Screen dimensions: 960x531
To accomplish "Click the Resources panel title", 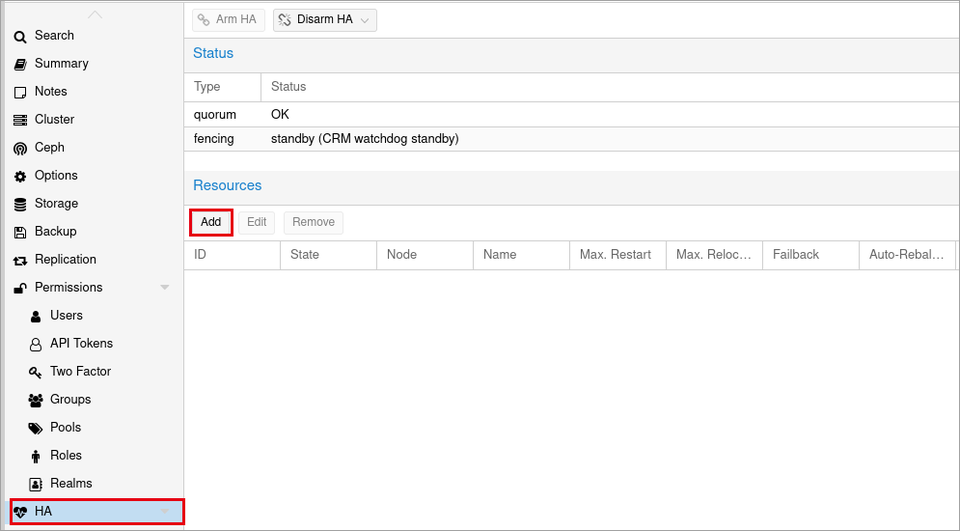I will [x=227, y=186].
